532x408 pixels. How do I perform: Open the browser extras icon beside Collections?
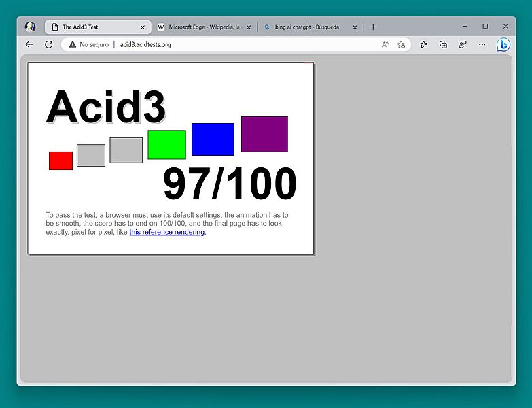(463, 44)
